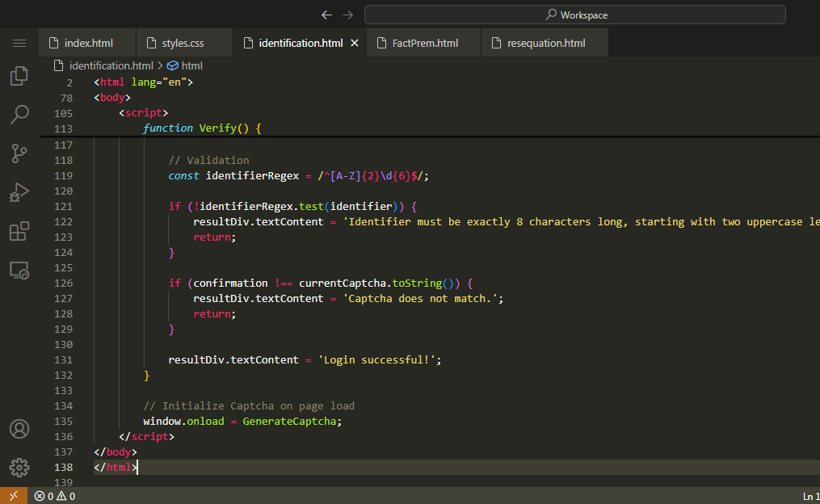Open the FactPrem.html tab
Screen dimensions: 820x504
424,43
